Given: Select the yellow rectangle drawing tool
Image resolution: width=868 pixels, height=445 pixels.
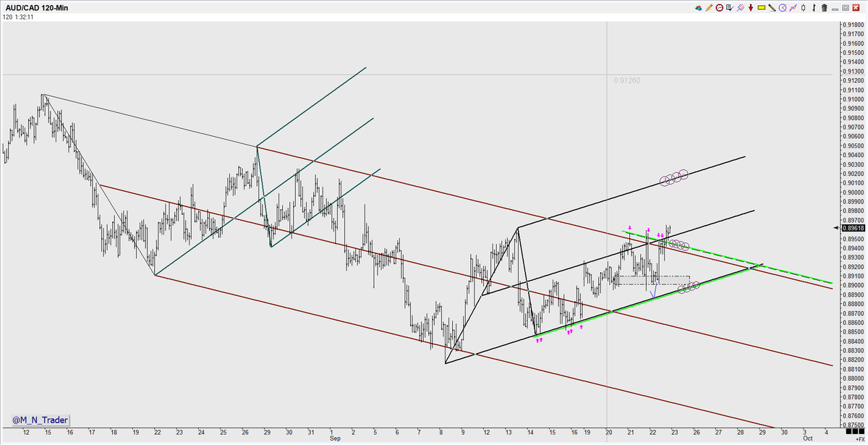Looking at the screenshot, I should pos(762,7).
